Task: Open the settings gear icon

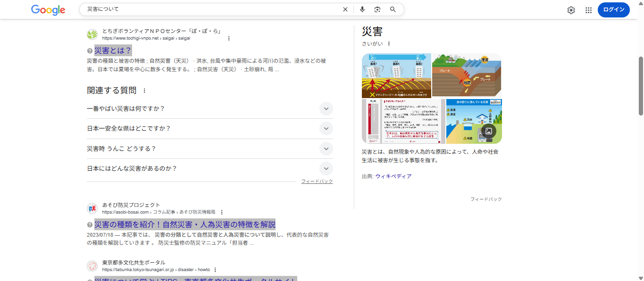Action: [x=571, y=10]
